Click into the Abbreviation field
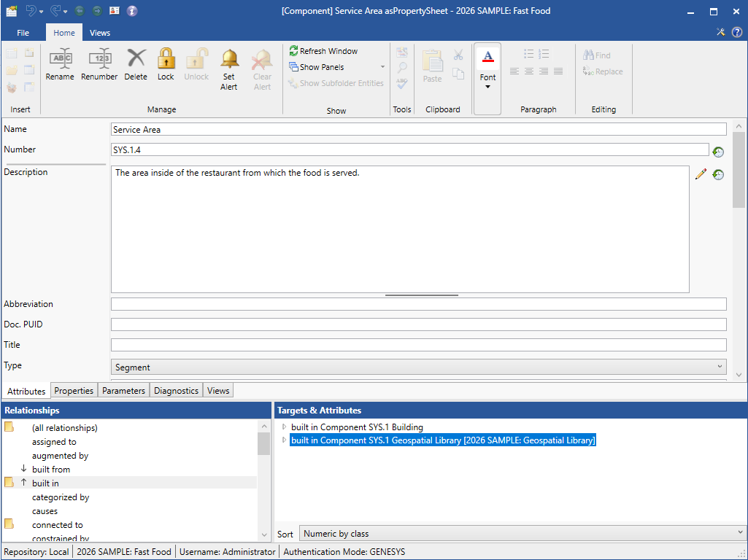748x560 pixels. [418, 304]
